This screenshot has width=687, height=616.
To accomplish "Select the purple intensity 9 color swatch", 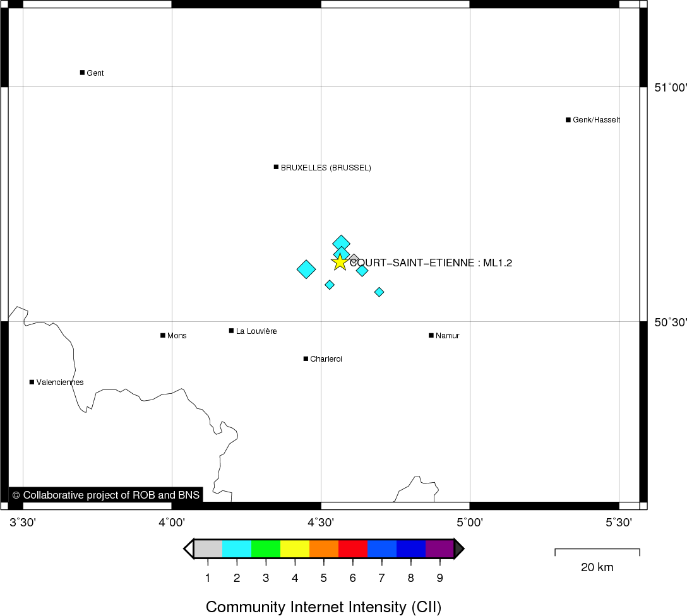I will tap(440, 549).
